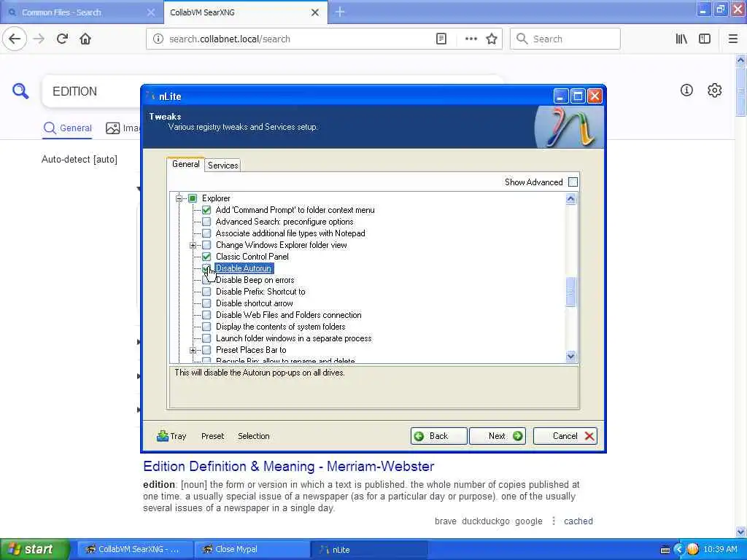Image resolution: width=747 pixels, height=560 pixels.
Task: Expand Change Windows Explorer folder view
Action: [193, 245]
